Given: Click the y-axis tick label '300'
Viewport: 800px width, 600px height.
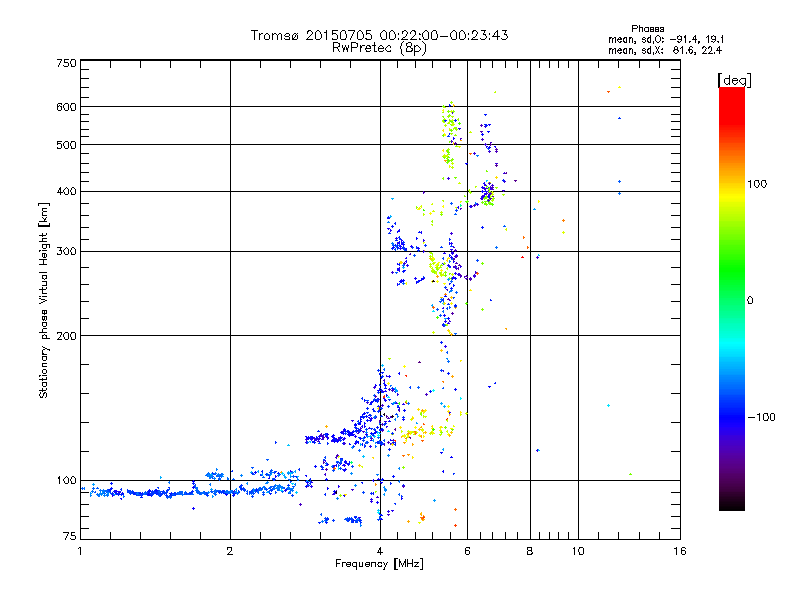Looking at the screenshot, I should click(66, 251).
